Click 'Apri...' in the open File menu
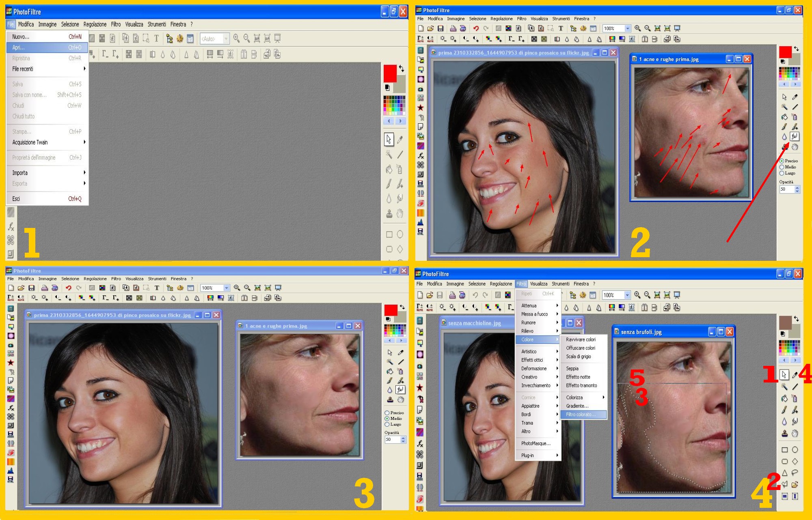812x520 pixels. pyautogui.click(x=19, y=47)
